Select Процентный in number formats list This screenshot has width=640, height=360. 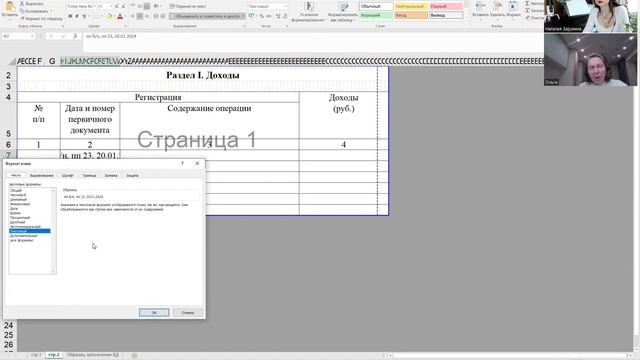(20, 218)
